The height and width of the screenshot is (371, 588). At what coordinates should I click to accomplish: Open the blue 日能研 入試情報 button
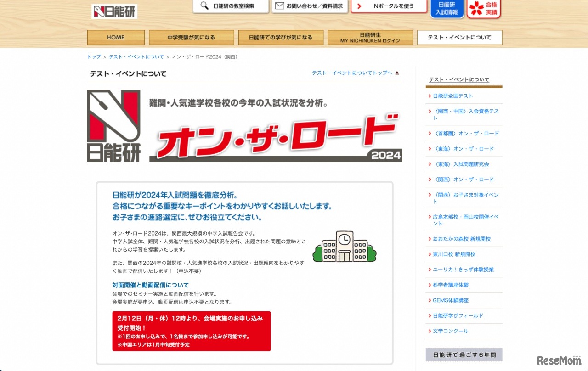tap(447, 9)
